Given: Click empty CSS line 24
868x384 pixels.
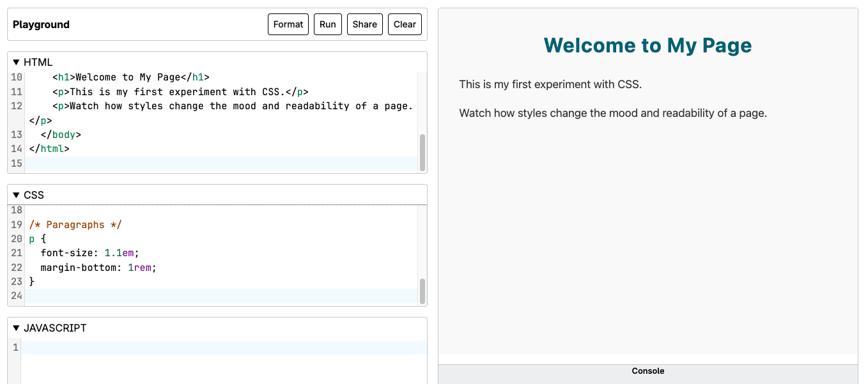Looking at the screenshot, I should (221, 296).
